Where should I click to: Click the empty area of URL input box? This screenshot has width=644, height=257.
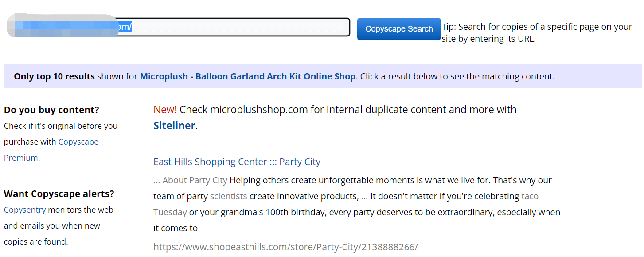pos(239,27)
